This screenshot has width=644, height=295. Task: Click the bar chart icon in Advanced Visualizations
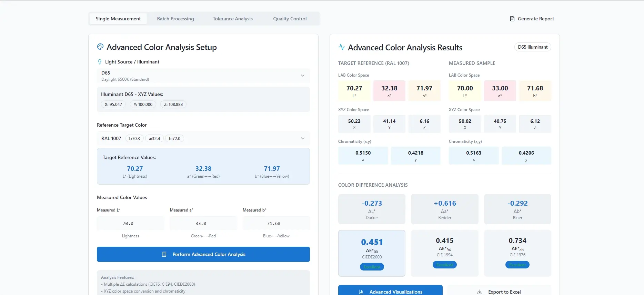tap(361, 292)
